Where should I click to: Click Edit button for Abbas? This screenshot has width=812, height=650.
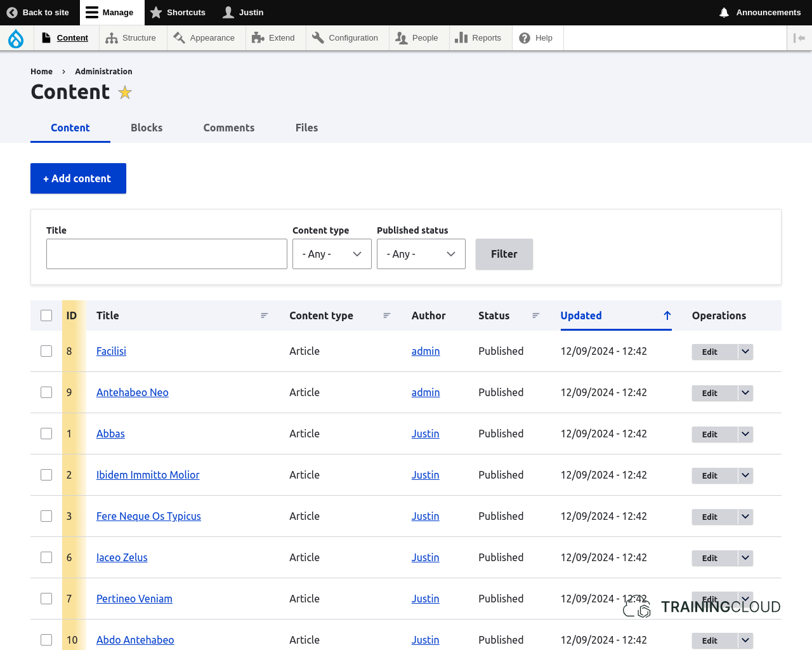(x=715, y=434)
